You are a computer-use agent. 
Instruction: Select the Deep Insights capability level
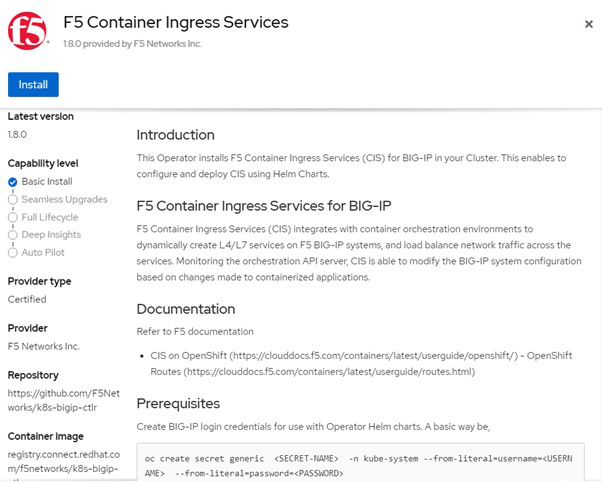pyautogui.click(x=12, y=235)
